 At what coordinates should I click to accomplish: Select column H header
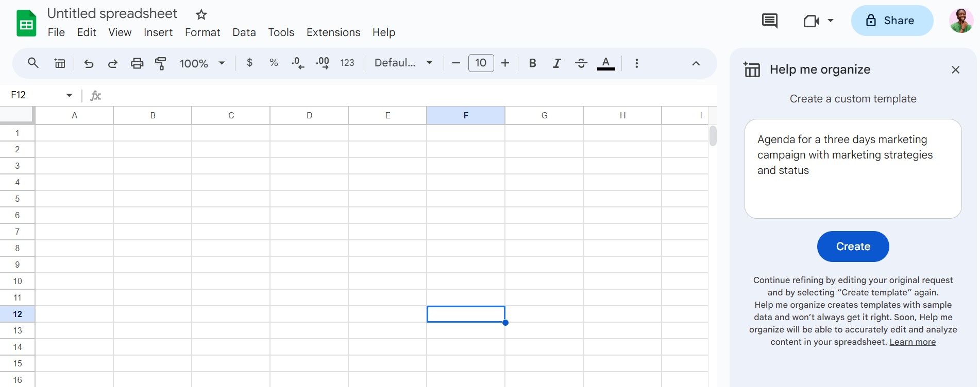(x=622, y=115)
